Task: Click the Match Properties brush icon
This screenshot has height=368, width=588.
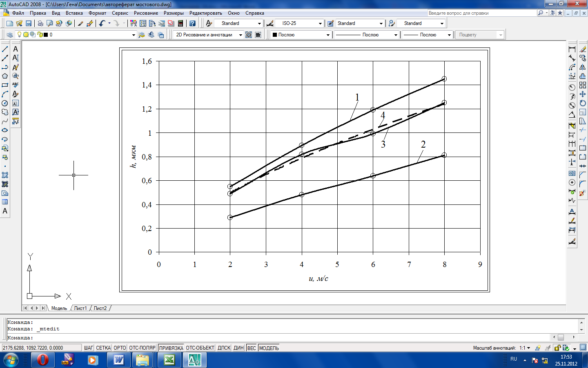Action: (80, 23)
